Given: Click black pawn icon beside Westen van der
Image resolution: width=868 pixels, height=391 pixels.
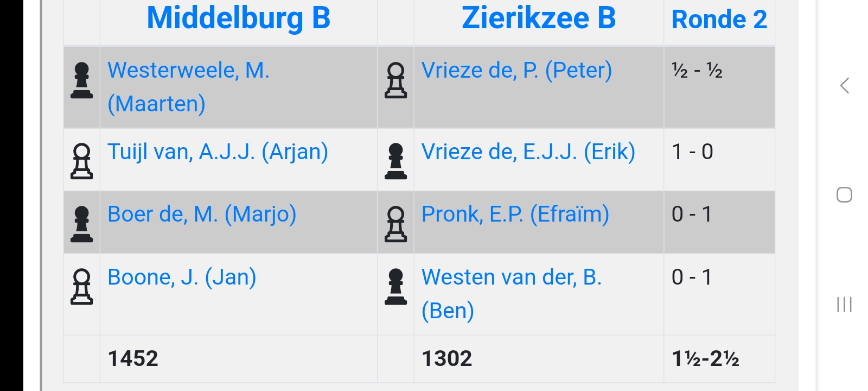Looking at the screenshot, I should [x=395, y=287].
